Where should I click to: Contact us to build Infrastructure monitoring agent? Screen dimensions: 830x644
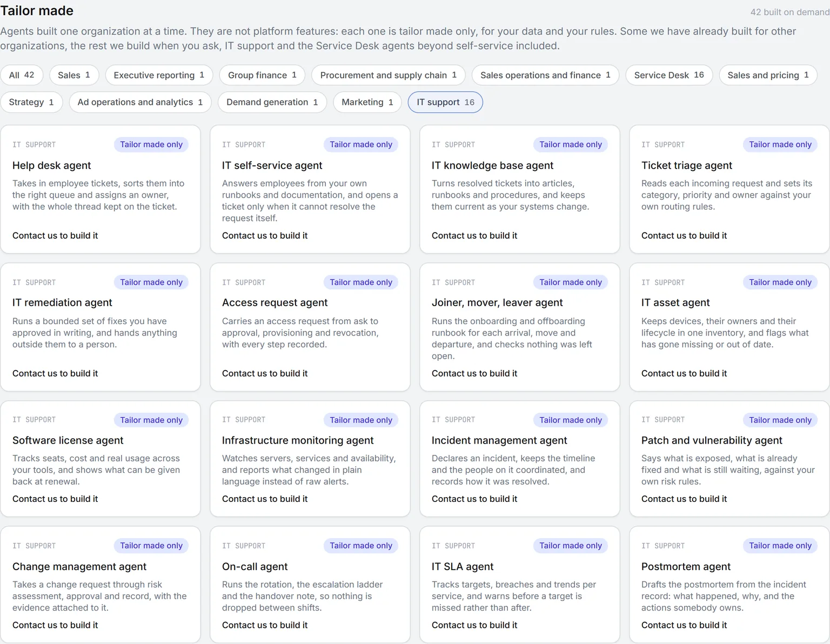(x=265, y=499)
